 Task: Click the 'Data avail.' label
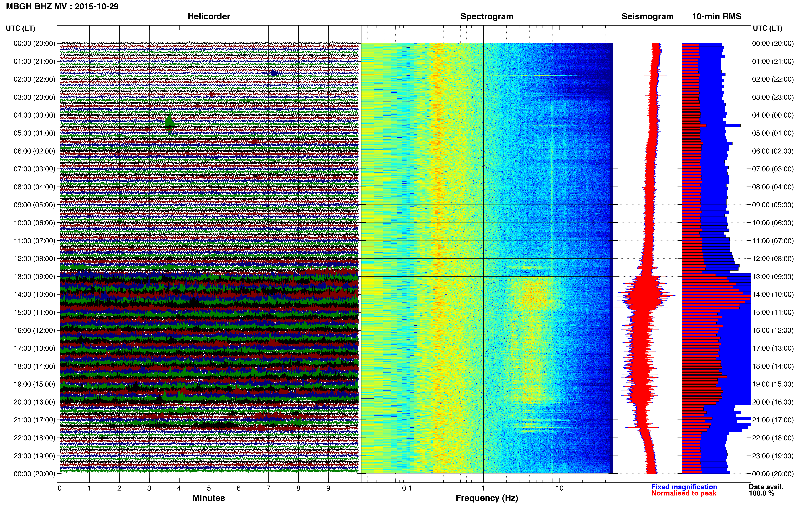point(766,487)
